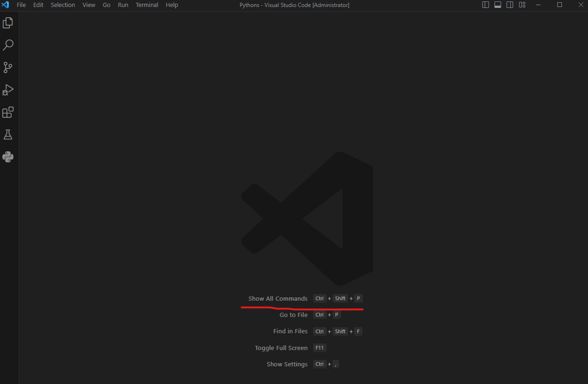Screen dimensions: 588x384
Task: Click the window title Pythons - Visual Studio Code
Action: [294, 5]
